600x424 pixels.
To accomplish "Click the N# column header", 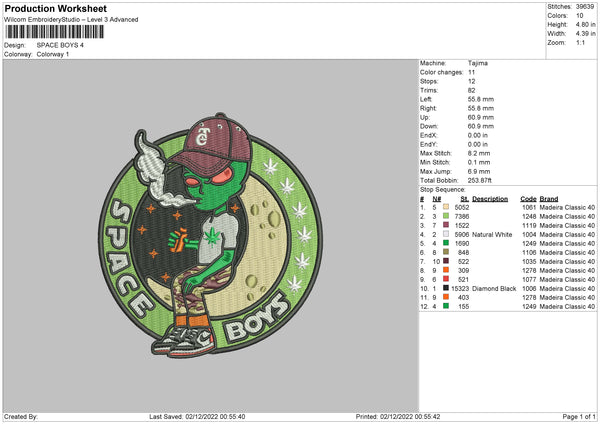I will pyautogui.click(x=437, y=199).
